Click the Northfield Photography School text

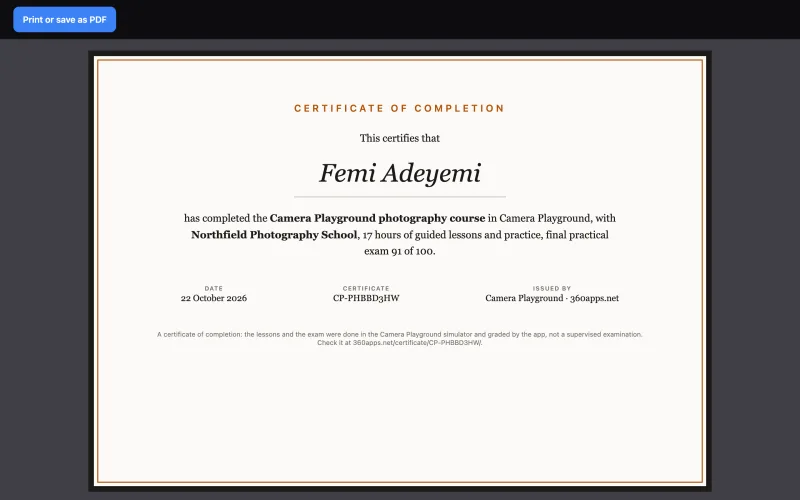[x=274, y=235]
